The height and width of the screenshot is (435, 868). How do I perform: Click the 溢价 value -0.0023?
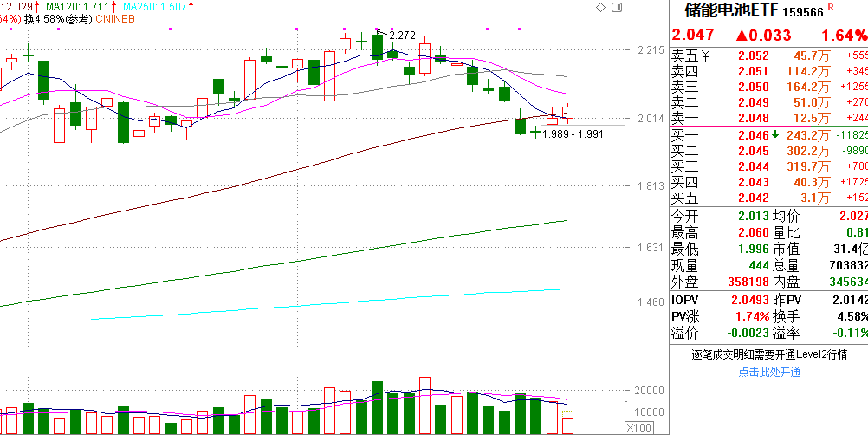[x=748, y=333]
